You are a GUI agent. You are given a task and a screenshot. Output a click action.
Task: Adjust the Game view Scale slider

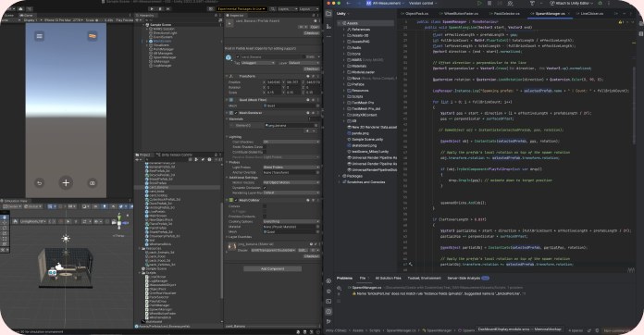(100, 20)
